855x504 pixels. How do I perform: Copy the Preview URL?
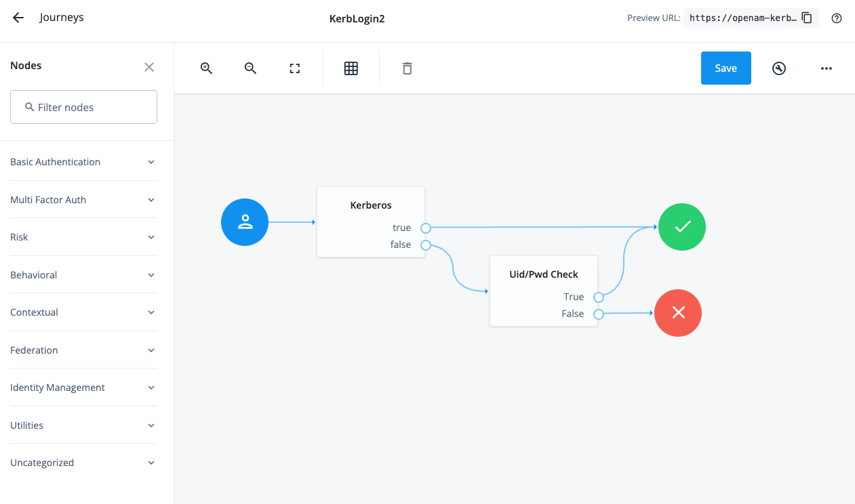[807, 18]
